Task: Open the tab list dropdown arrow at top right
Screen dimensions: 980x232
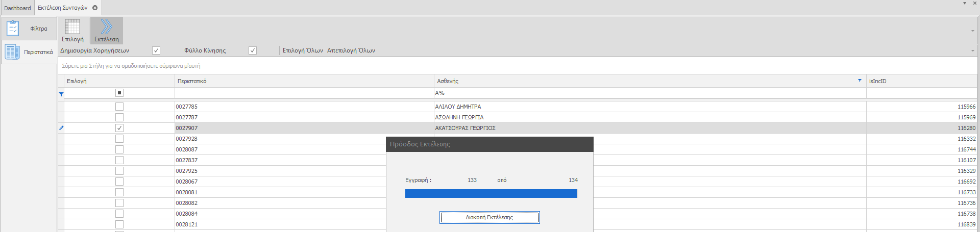Action: [x=964, y=3]
